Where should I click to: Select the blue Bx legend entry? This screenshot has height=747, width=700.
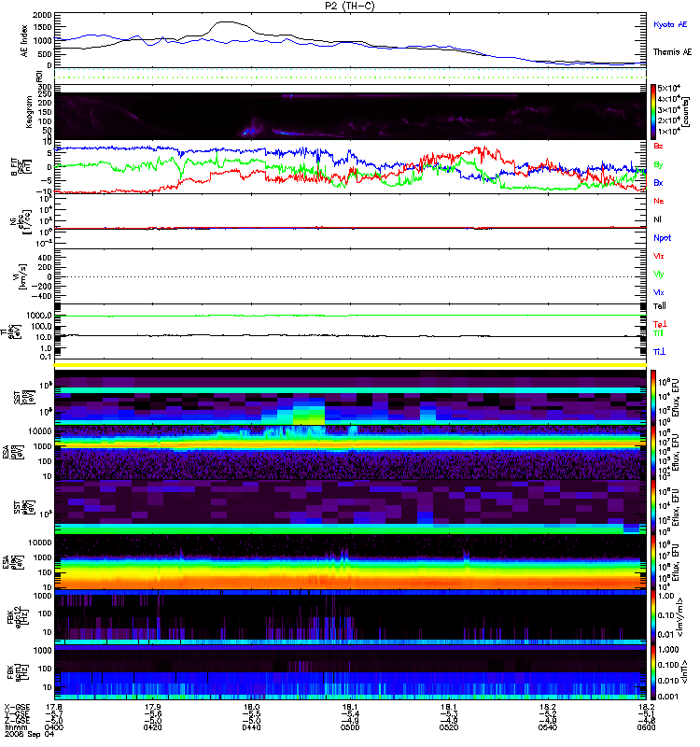coord(659,183)
